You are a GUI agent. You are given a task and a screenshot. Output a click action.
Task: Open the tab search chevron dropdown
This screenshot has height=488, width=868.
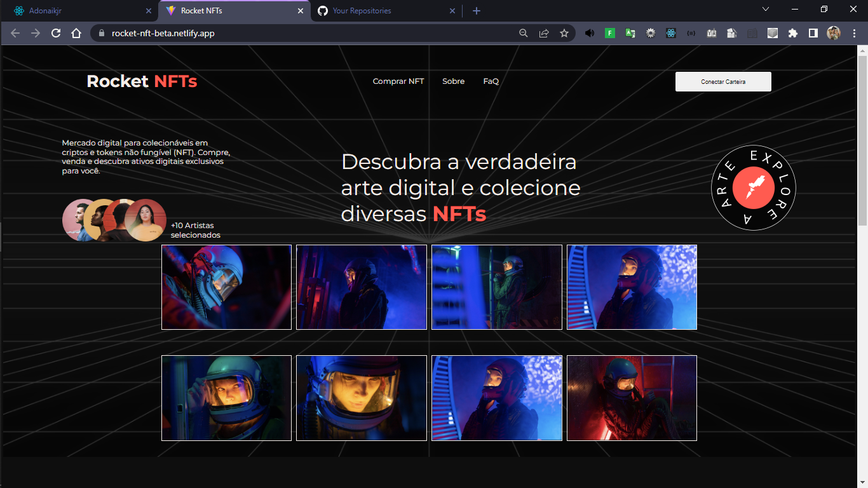click(765, 10)
